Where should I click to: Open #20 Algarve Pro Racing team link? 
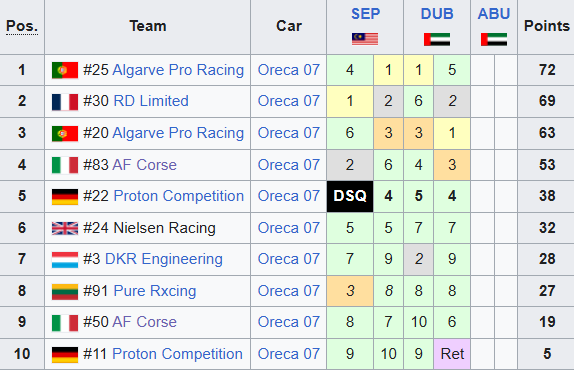coord(178,133)
